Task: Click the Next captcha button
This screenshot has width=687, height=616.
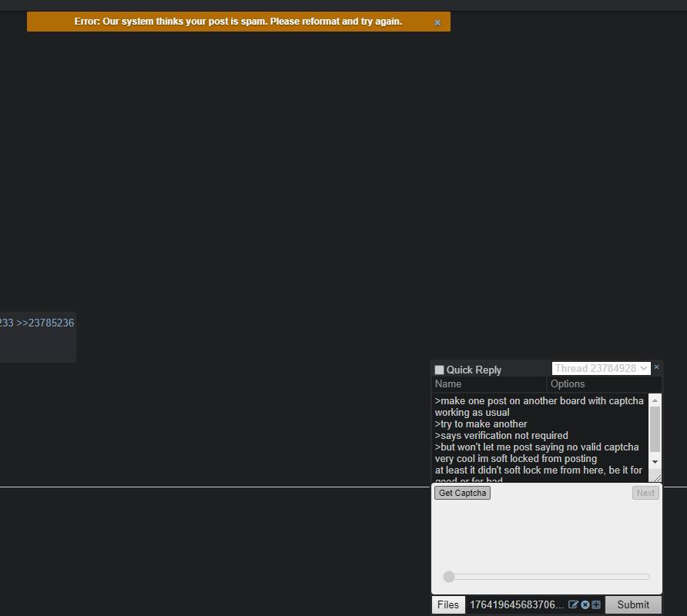Action: click(x=645, y=493)
